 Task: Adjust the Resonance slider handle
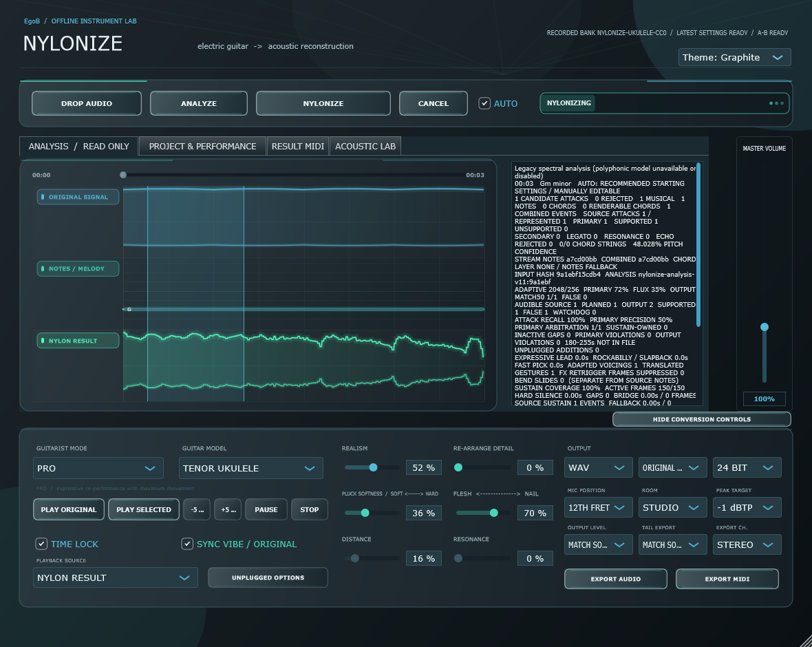tap(458, 558)
